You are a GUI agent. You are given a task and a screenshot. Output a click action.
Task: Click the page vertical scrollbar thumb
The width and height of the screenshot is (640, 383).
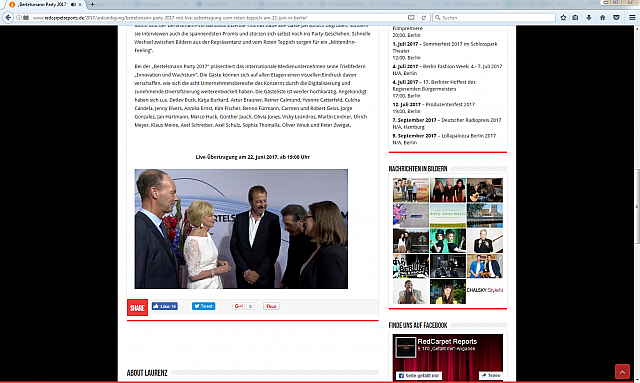coord(637,207)
